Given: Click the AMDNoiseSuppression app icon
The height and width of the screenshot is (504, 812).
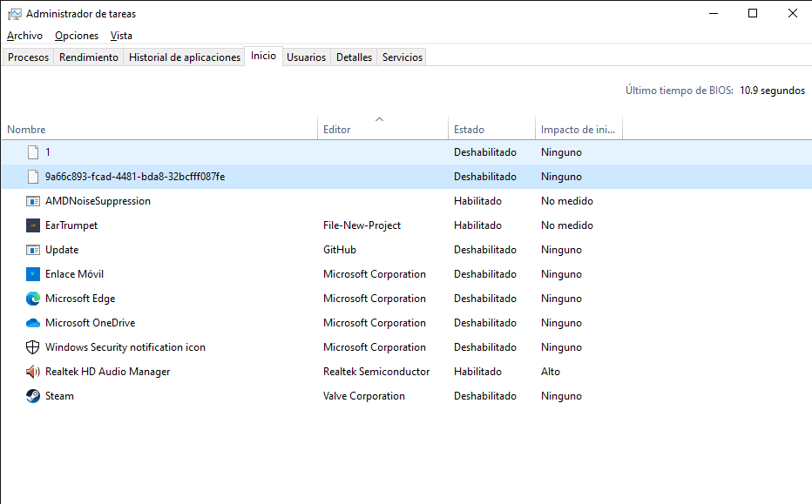Looking at the screenshot, I should (32, 201).
